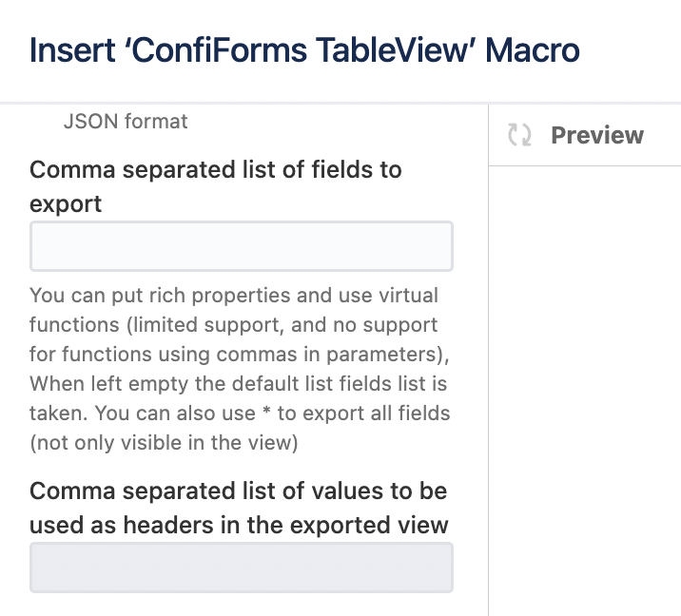
Task: Click the 'JSON format' description text
Action: pyautogui.click(x=126, y=121)
